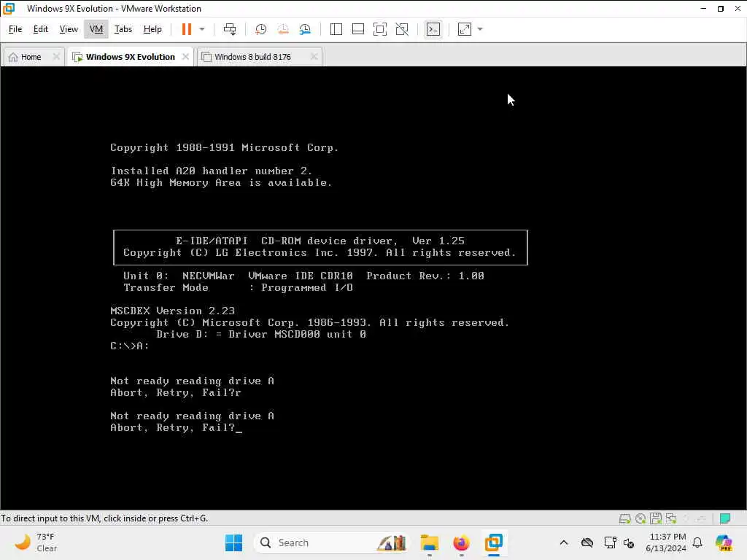Image resolution: width=747 pixels, height=560 pixels.
Task: Close the Home tab
Action: pos(56,57)
